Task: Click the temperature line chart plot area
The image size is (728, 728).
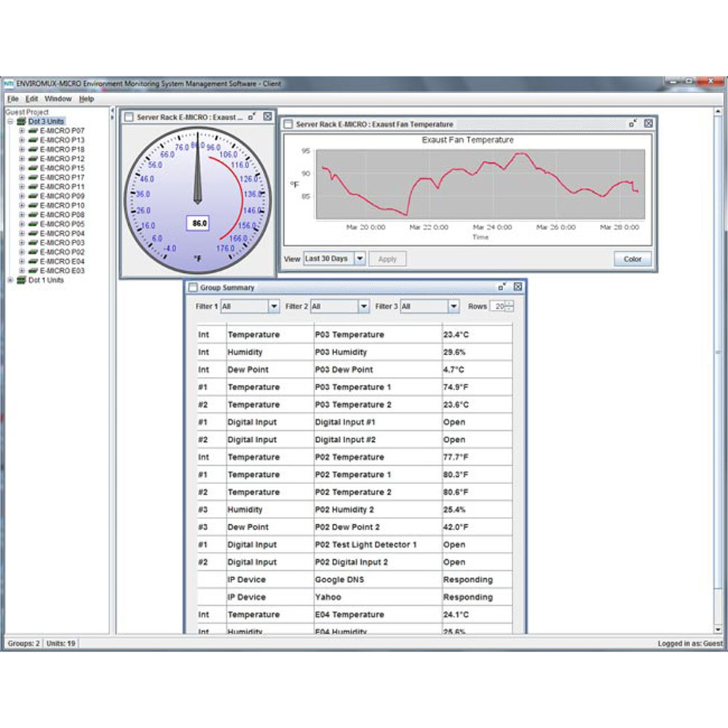Action: click(x=480, y=184)
